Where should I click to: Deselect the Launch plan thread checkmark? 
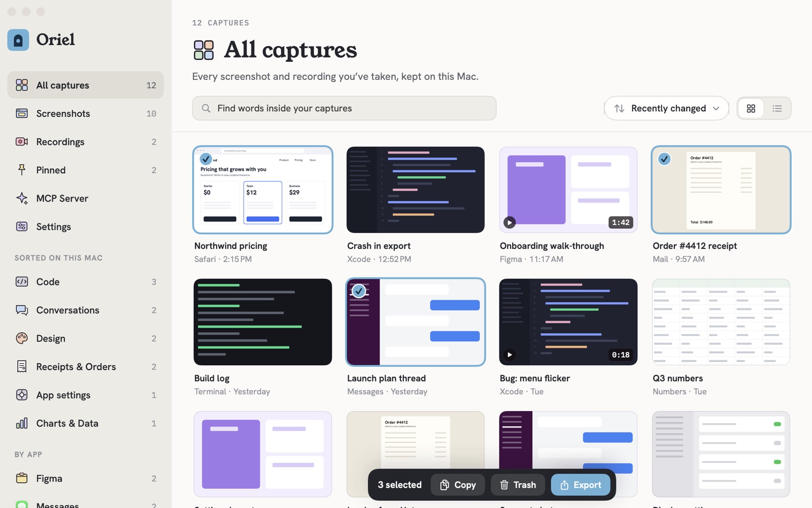pos(359,291)
